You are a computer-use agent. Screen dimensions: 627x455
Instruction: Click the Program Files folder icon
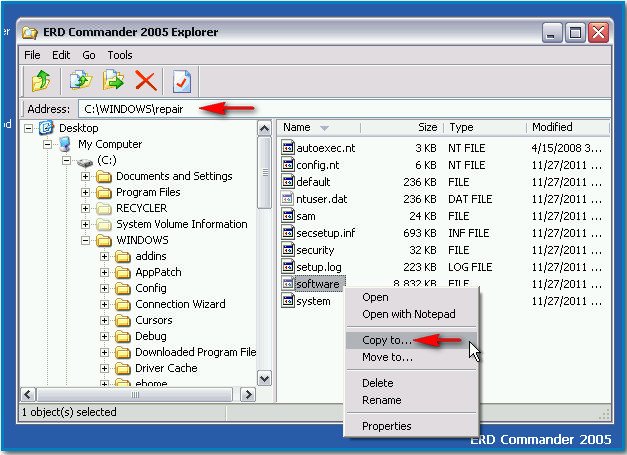[104, 192]
